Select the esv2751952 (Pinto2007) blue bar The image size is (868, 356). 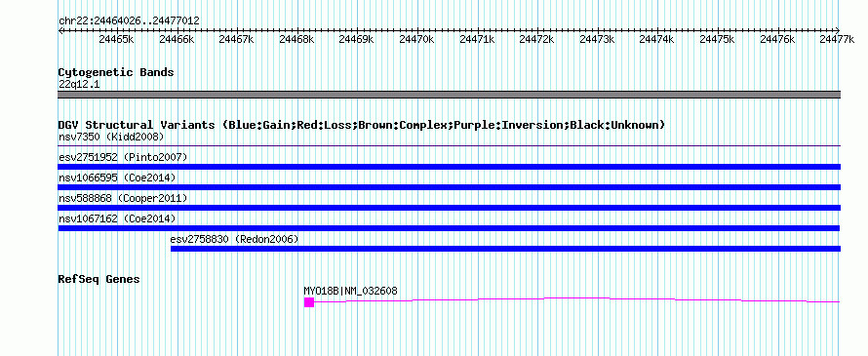click(449, 167)
